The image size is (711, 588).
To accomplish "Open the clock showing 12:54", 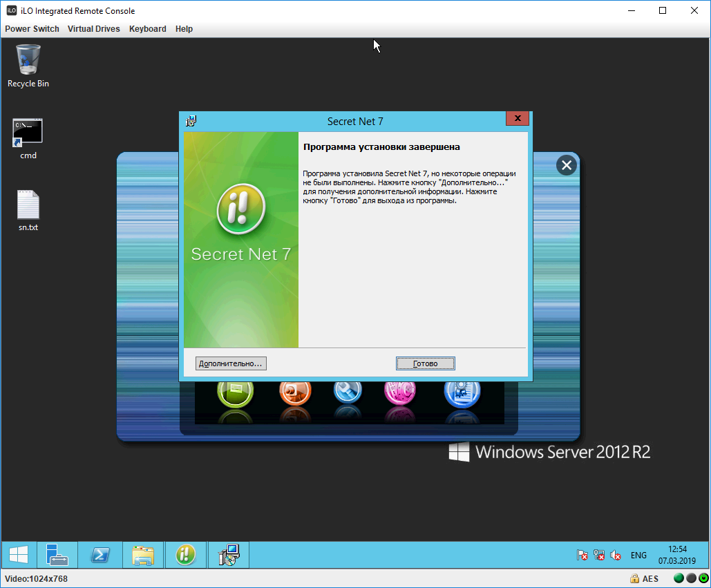I will click(x=677, y=555).
